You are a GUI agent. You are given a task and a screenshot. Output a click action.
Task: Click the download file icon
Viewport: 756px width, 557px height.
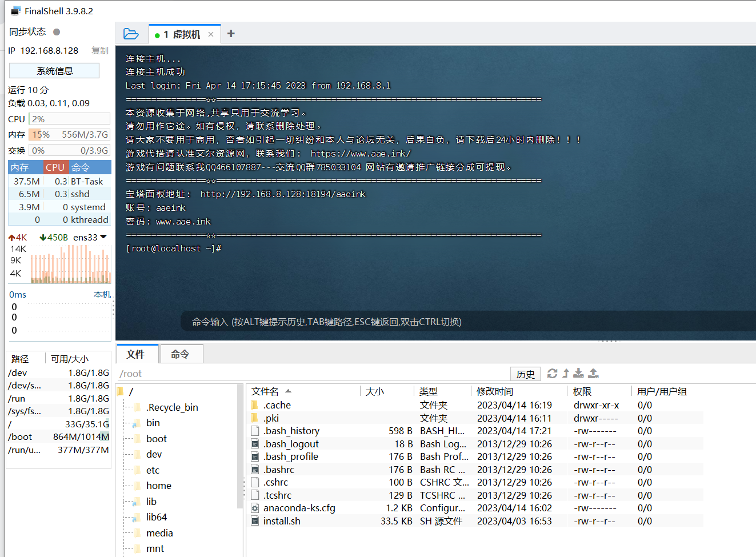pos(578,374)
